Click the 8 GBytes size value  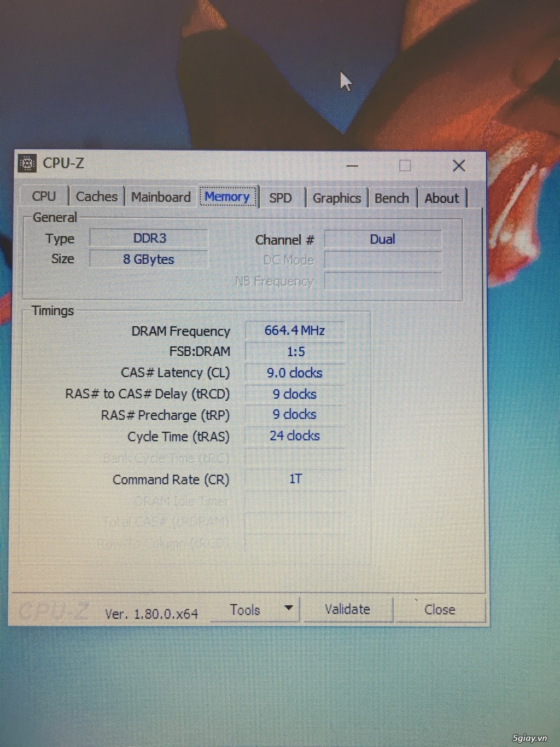[149, 259]
